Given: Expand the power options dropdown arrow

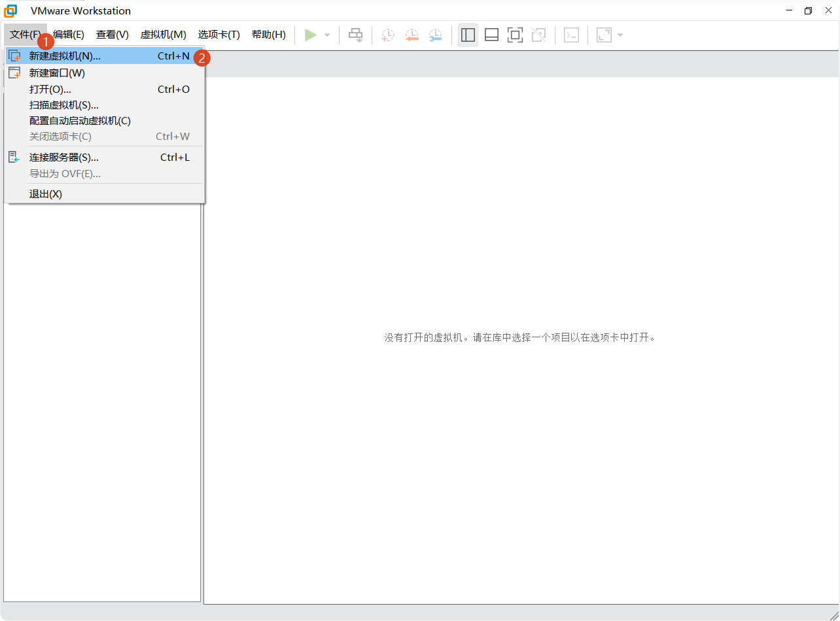Looking at the screenshot, I should tap(327, 35).
